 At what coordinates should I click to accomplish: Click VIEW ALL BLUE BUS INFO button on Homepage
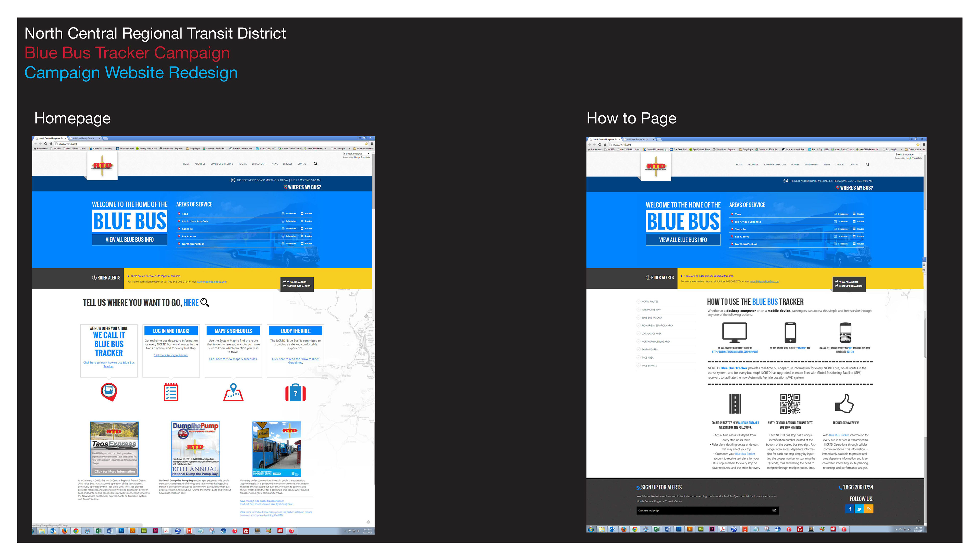[130, 240]
